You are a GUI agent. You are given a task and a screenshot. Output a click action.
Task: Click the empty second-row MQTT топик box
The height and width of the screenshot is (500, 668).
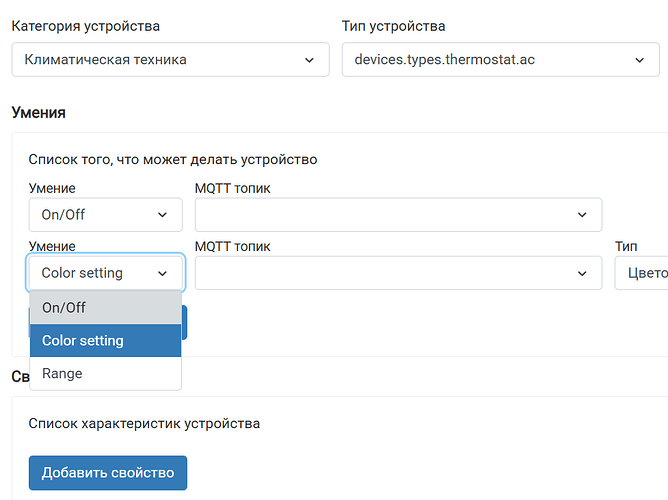[398, 273]
